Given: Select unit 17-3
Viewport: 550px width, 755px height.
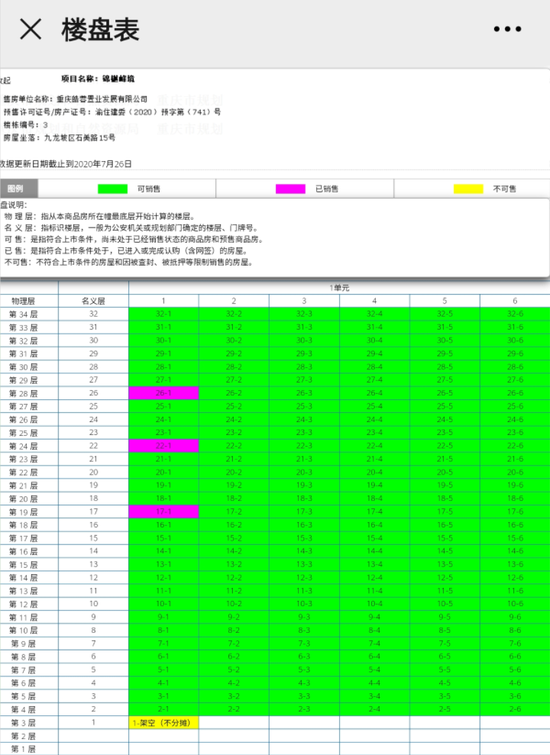Looking at the screenshot, I should click(x=304, y=511).
